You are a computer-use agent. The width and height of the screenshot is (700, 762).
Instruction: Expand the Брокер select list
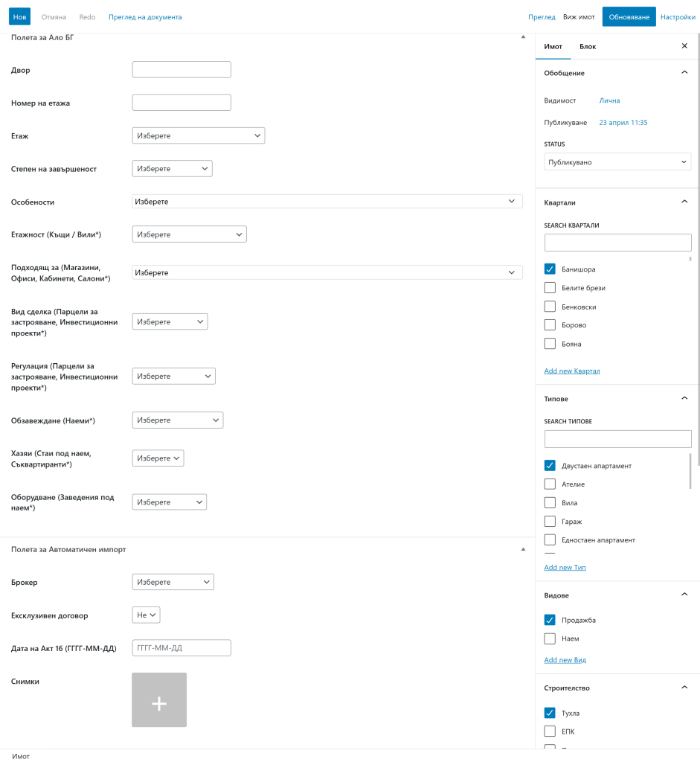(x=173, y=582)
